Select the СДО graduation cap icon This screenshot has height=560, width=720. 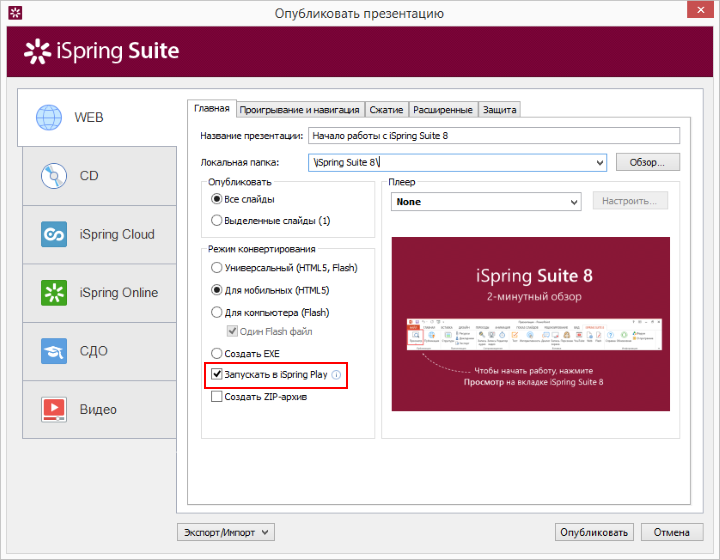click(x=54, y=351)
